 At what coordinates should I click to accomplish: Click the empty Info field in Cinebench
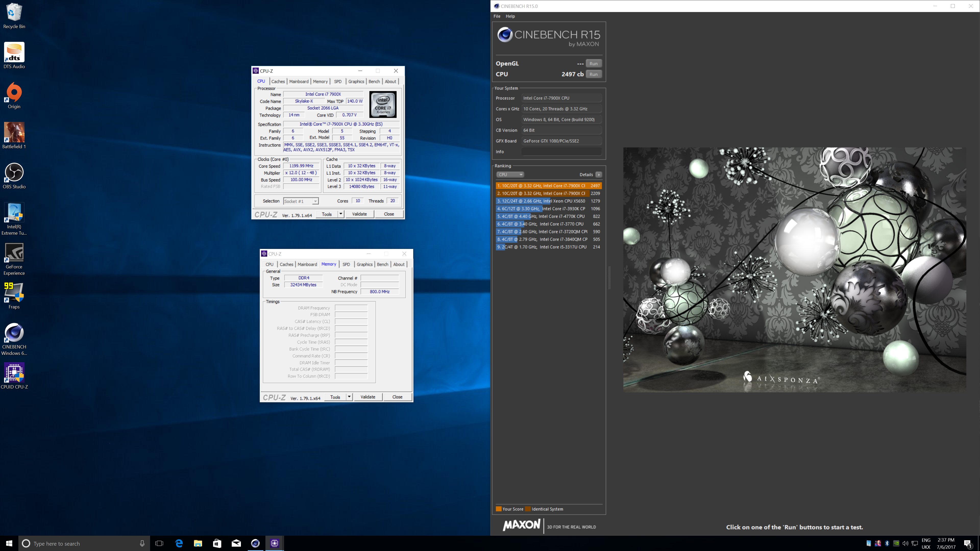pos(561,152)
